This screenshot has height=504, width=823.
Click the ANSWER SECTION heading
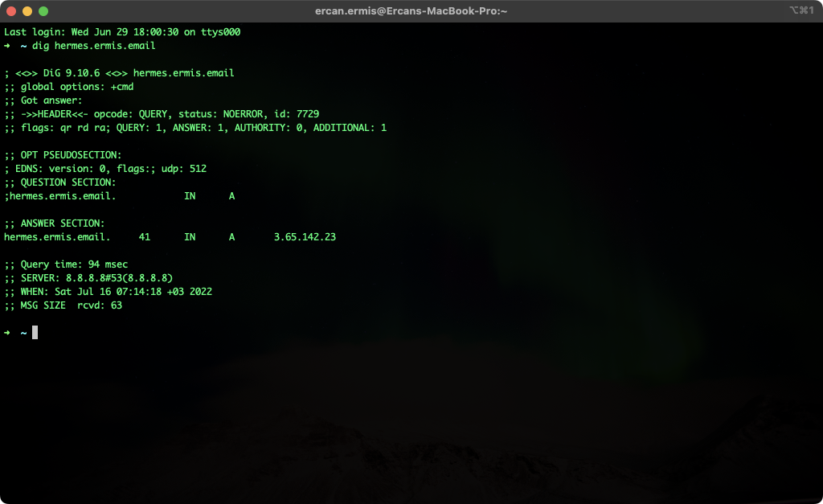coord(54,223)
